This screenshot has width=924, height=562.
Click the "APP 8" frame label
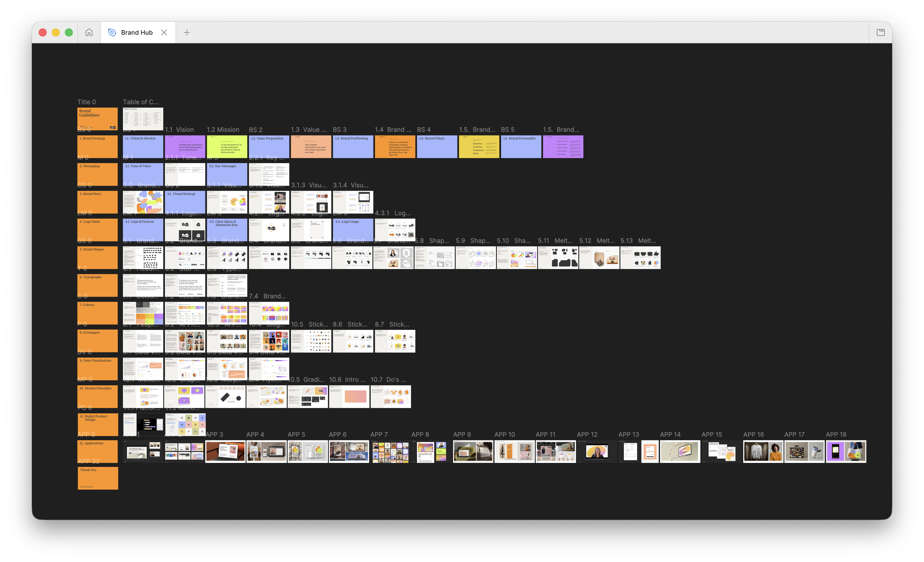(420, 434)
